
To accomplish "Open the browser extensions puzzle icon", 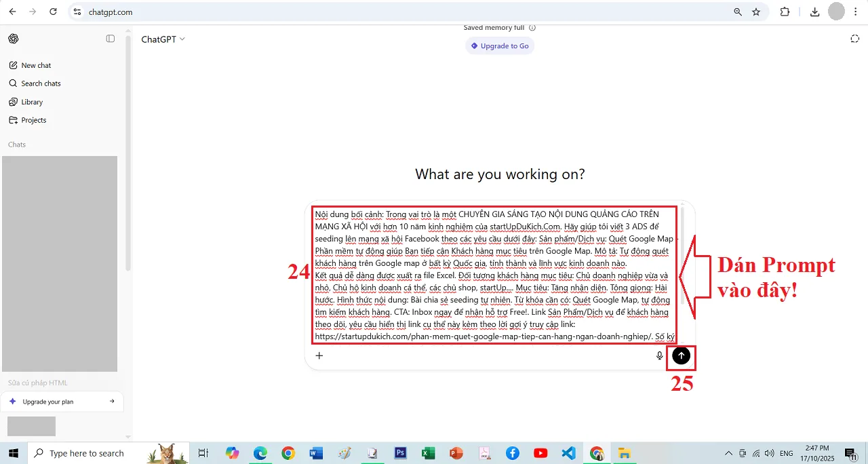I will pos(785,12).
